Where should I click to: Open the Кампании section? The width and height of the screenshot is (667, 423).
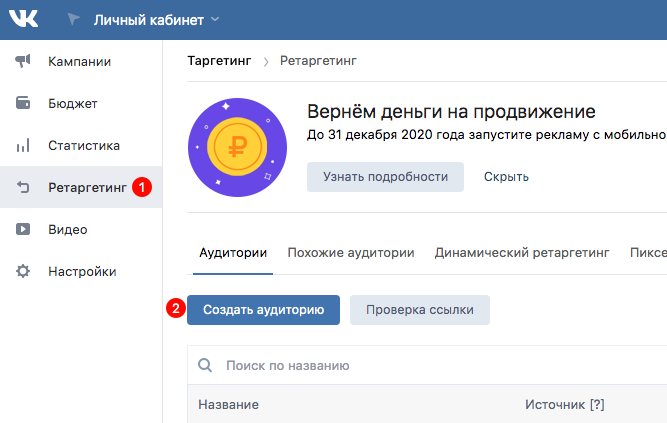(80, 62)
